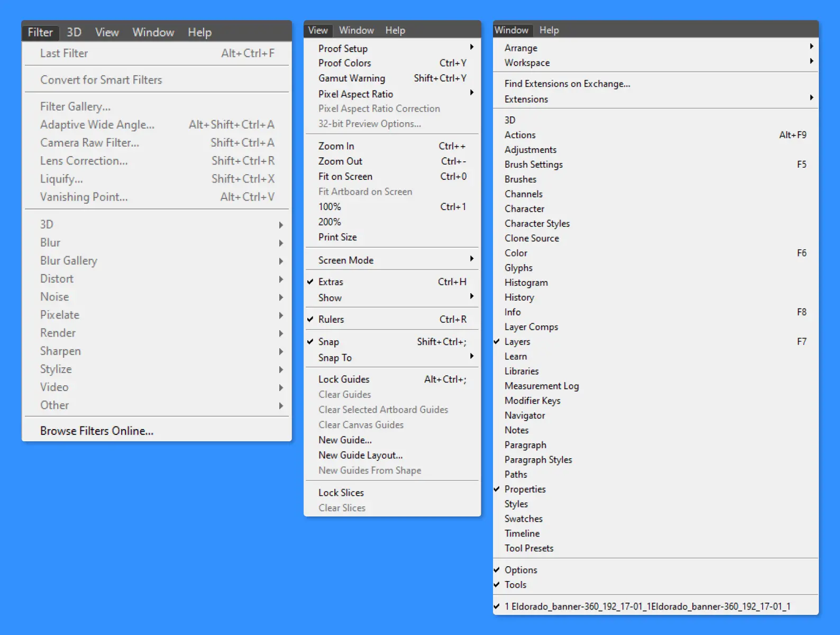Expand the Blur filter submenu
The image size is (840, 635).
(157, 243)
